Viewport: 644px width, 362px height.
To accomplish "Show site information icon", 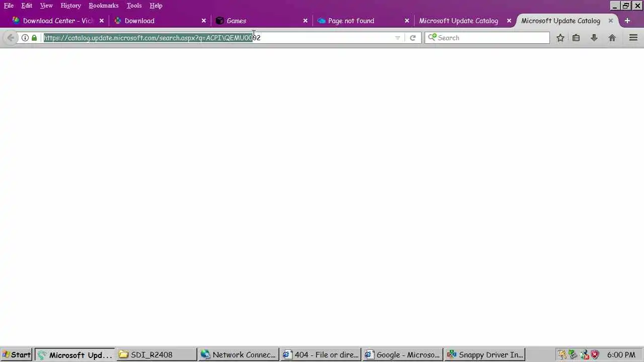I will coord(25,38).
